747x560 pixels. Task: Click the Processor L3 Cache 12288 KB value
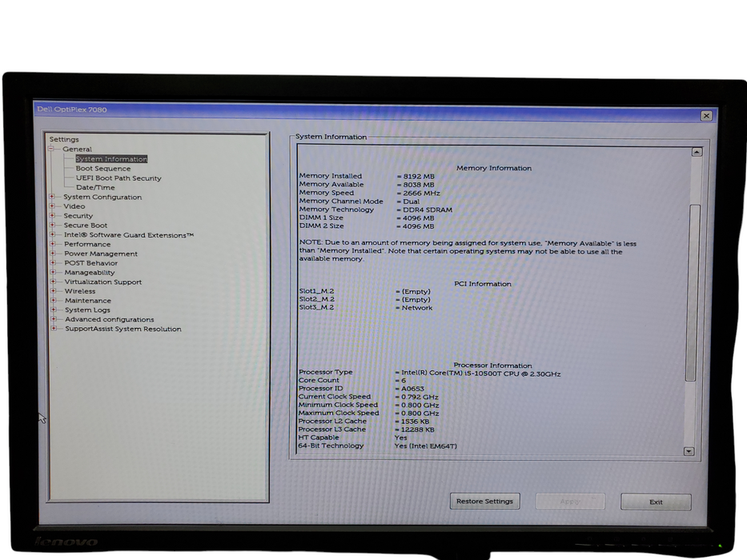[x=417, y=430]
